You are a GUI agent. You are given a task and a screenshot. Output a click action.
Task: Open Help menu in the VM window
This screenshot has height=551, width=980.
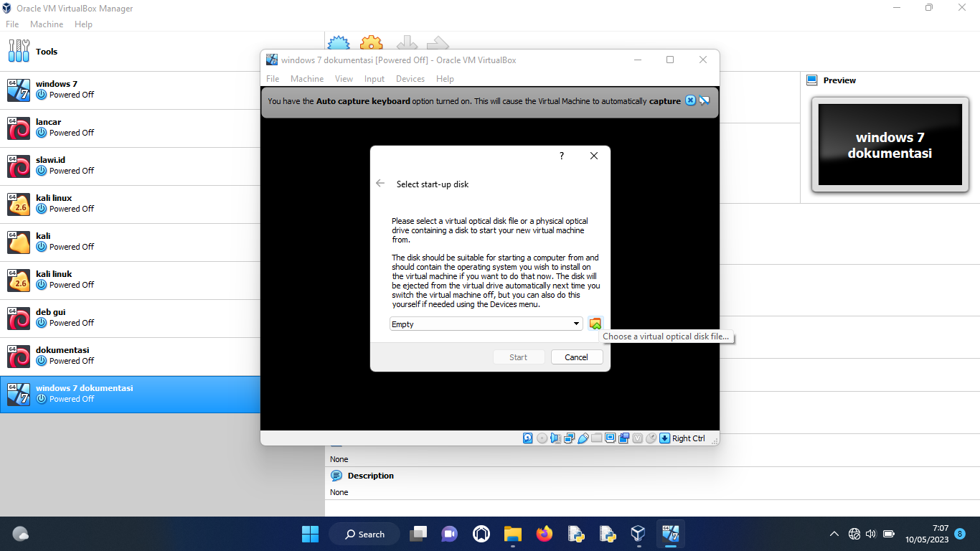(x=445, y=79)
